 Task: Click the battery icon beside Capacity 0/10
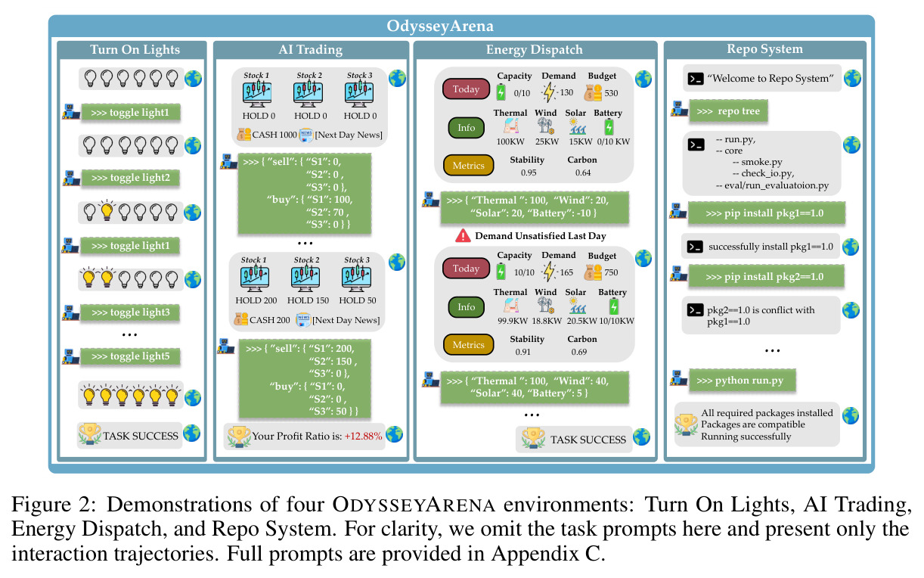(x=500, y=92)
